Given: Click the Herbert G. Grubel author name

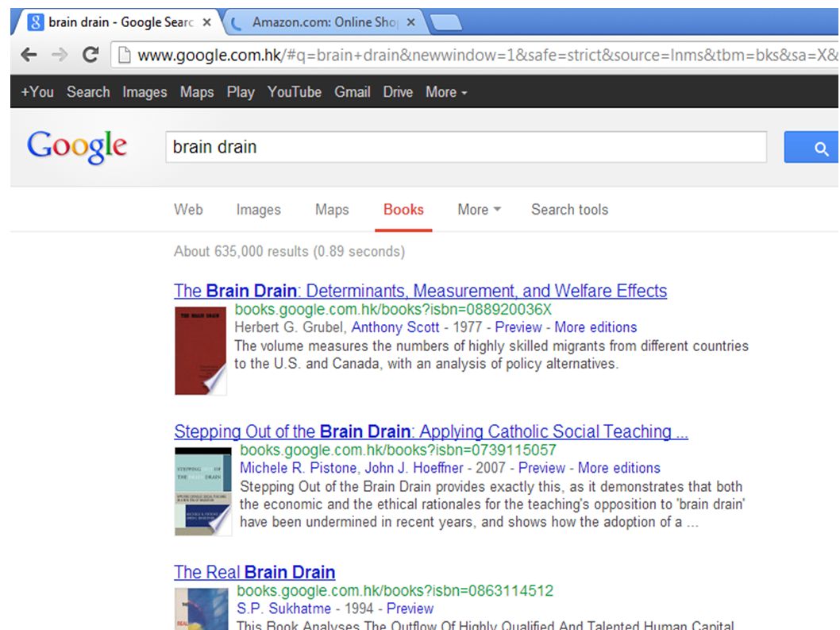Looking at the screenshot, I should [x=291, y=327].
